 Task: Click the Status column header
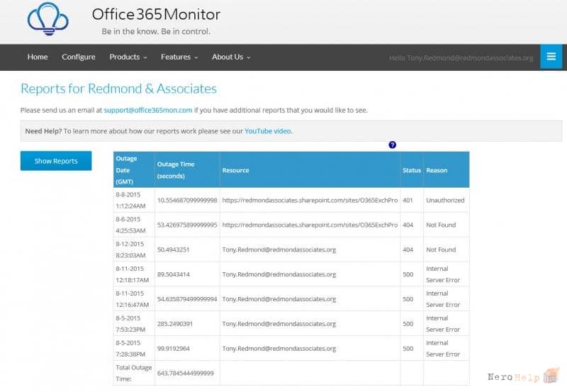(x=412, y=170)
